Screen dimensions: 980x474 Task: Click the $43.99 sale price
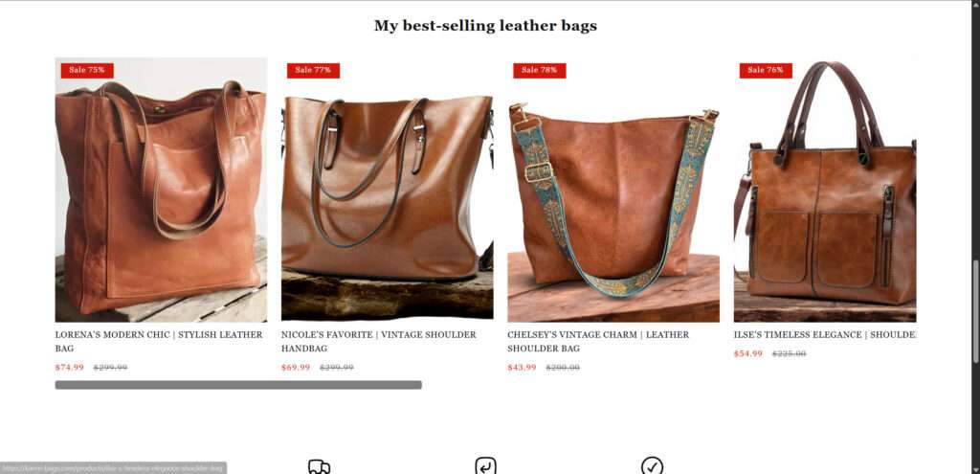[522, 368]
